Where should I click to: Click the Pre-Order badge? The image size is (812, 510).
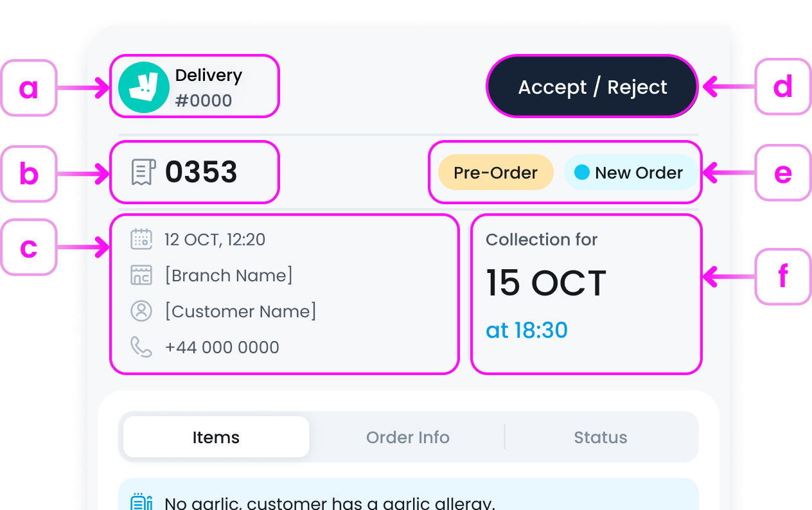tap(495, 173)
